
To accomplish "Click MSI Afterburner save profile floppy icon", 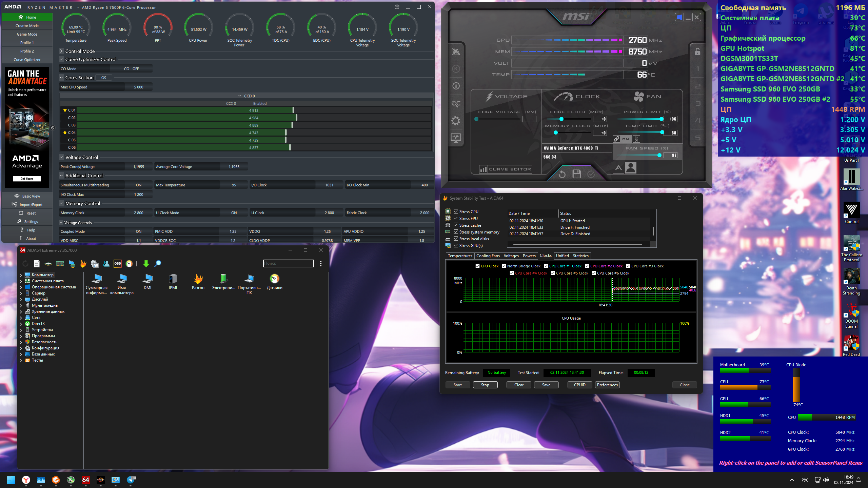I will [x=576, y=174].
